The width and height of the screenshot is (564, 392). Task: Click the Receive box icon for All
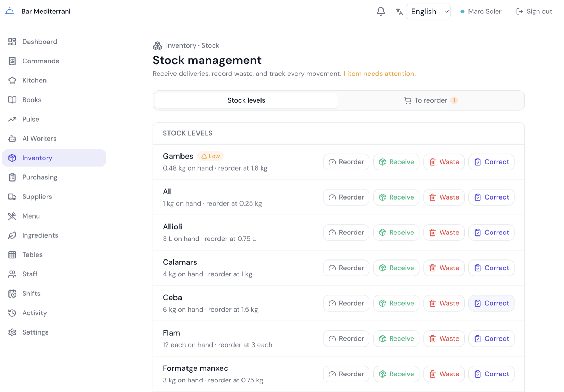click(x=382, y=197)
